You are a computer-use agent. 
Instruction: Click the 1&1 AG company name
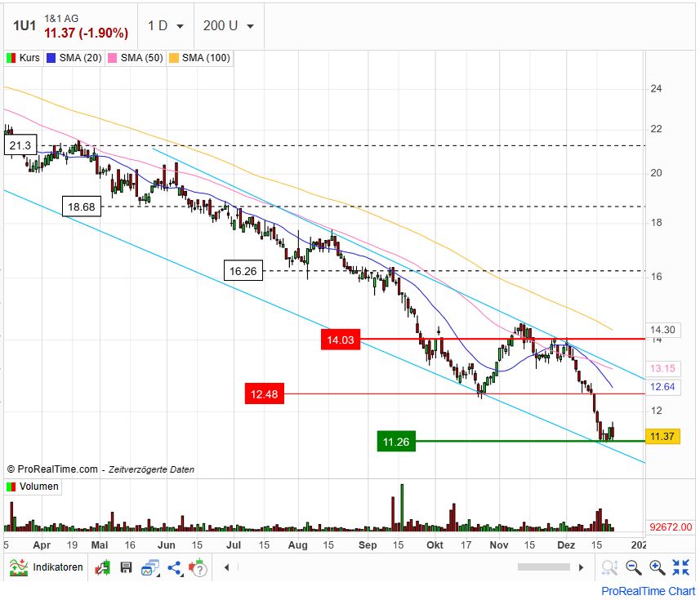point(61,18)
